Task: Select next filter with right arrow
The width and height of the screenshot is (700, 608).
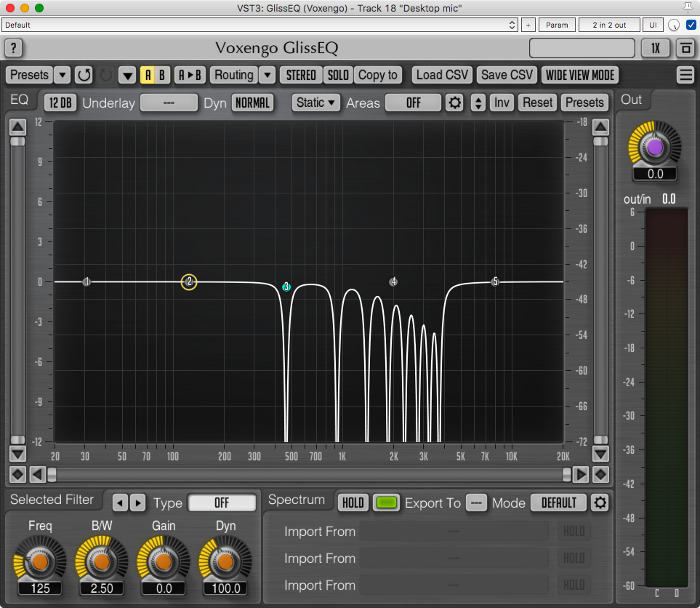Action: click(137, 503)
